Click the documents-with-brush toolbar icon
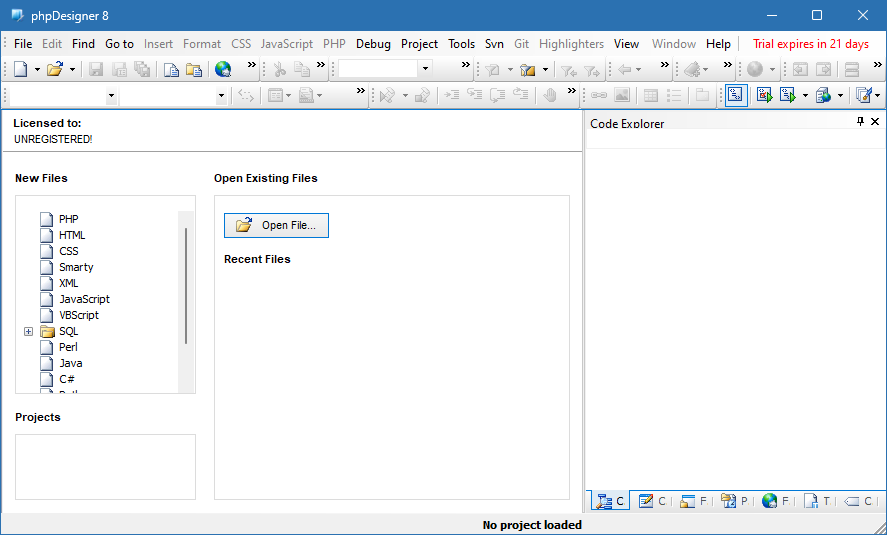Screen dimensions: 887x535 pyautogui.click(x=863, y=96)
